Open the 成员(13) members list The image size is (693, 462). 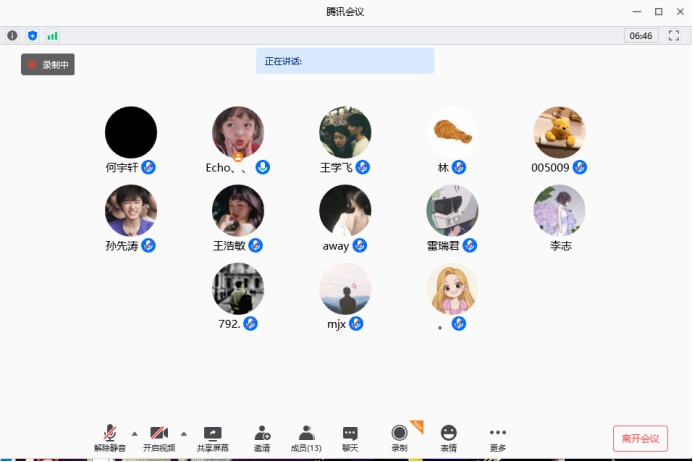[306, 438]
